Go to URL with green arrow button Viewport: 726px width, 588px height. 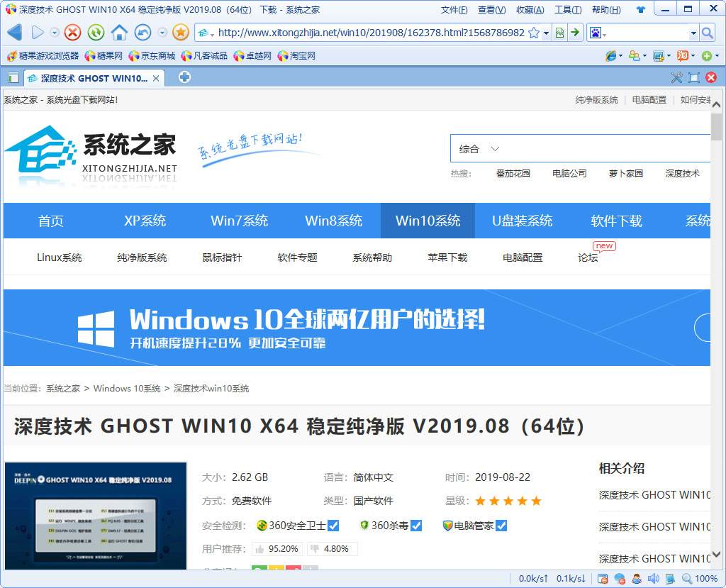pos(575,33)
